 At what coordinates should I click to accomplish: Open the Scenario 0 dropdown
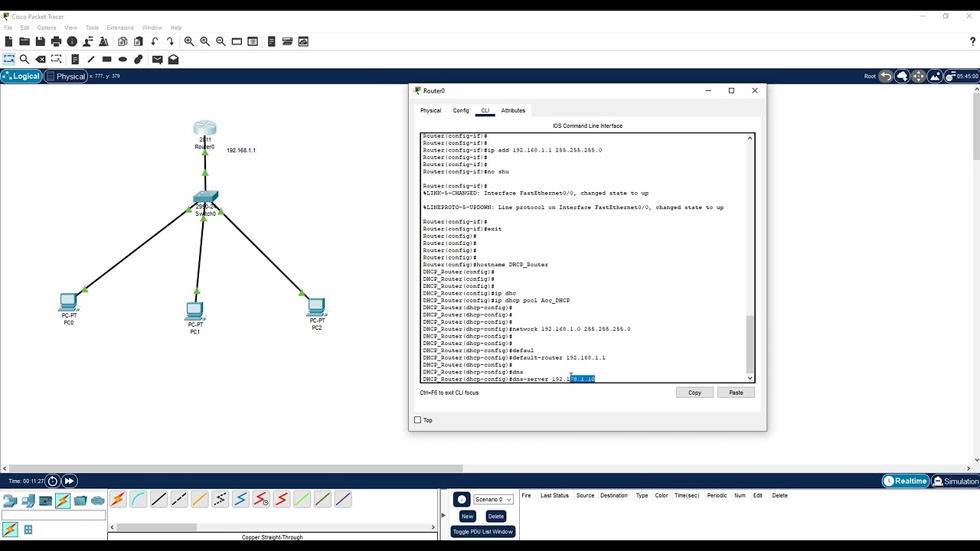[493, 500]
